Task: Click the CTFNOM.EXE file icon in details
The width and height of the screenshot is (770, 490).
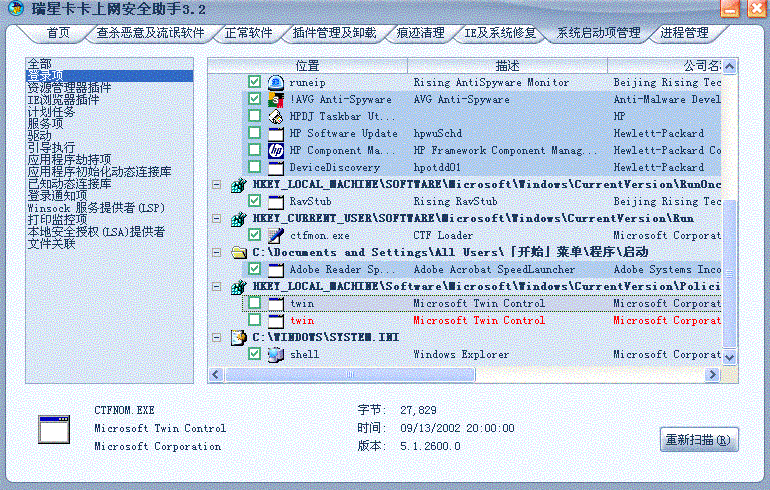Action: pyautogui.click(x=54, y=429)
